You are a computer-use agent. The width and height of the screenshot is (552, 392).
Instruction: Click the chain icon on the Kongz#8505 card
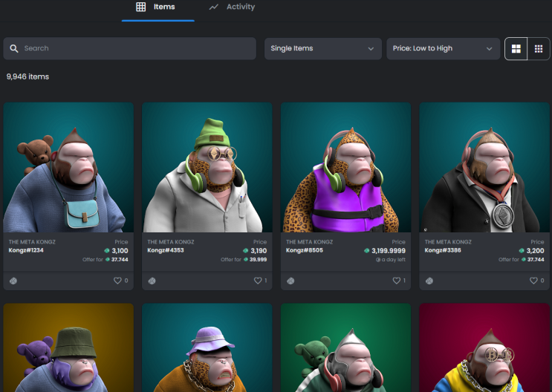[x=290, y=281]
